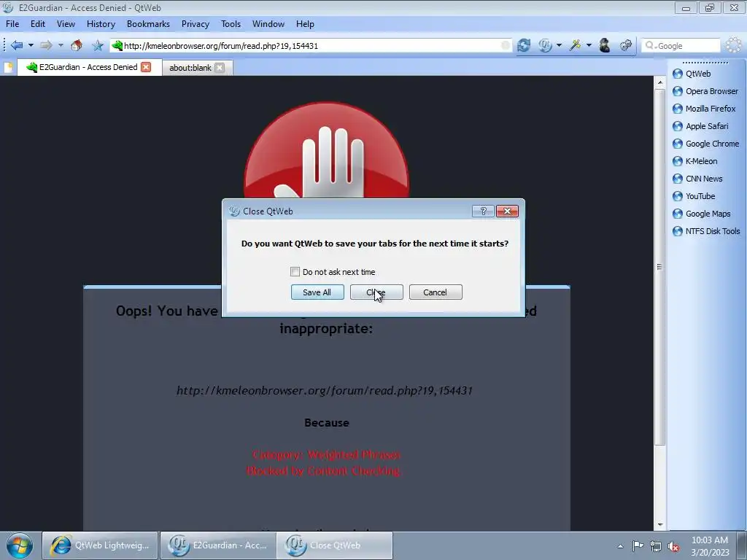
Task: Open a new tab with page icon
Action: [8, 68]
